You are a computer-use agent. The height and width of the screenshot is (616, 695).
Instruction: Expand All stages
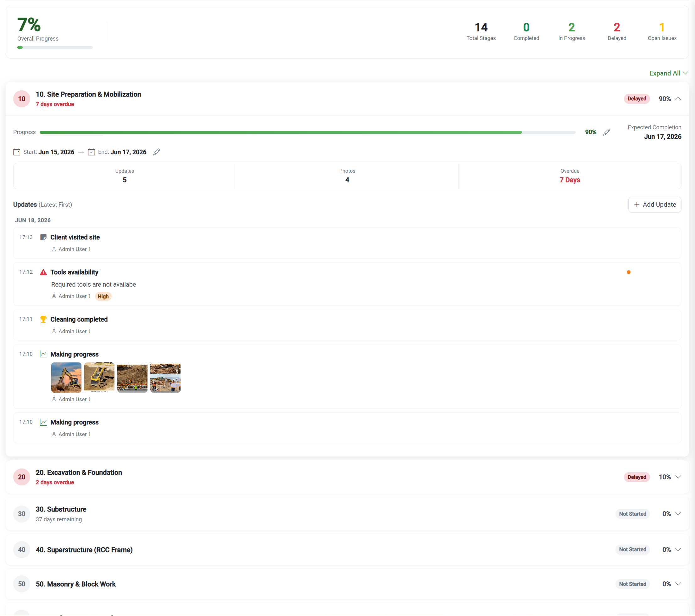point(669,73)
